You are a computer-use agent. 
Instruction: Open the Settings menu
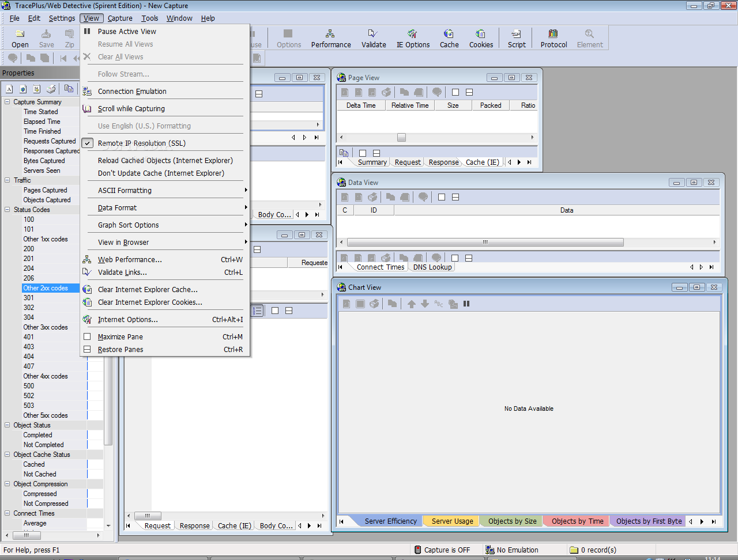click(62, 18)
